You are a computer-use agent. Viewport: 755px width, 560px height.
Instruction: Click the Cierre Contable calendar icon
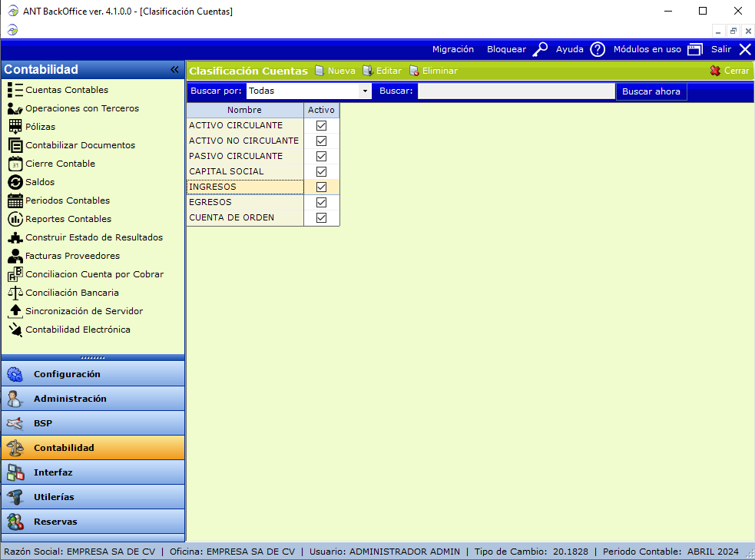coord(15,164)
